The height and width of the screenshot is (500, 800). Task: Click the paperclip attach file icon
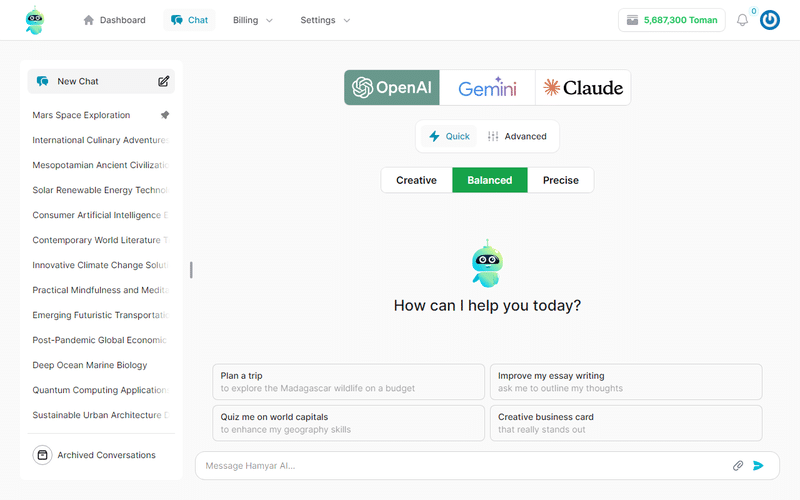[x=738, y=465]
